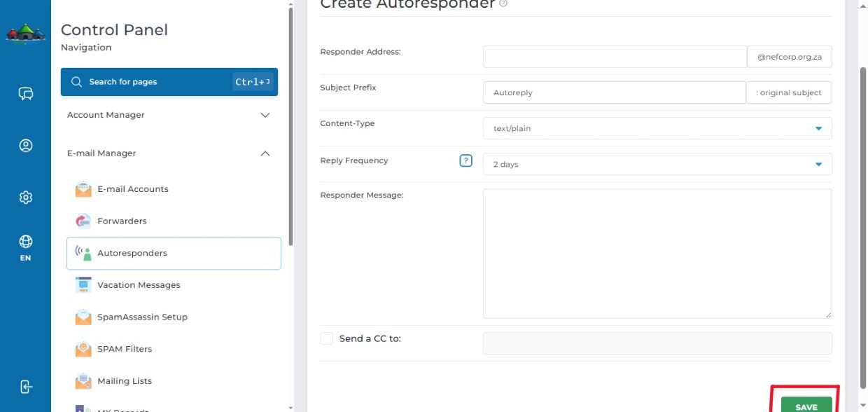Change language via globe EN icon
Screen dimensions: 868x412
coord(26,247)
